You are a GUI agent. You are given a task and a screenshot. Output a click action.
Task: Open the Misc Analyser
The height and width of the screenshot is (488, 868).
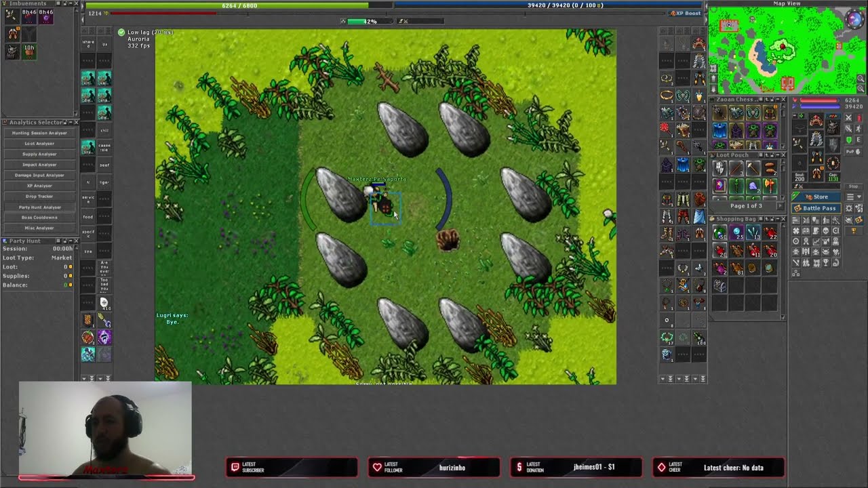(x=39, y=228)
